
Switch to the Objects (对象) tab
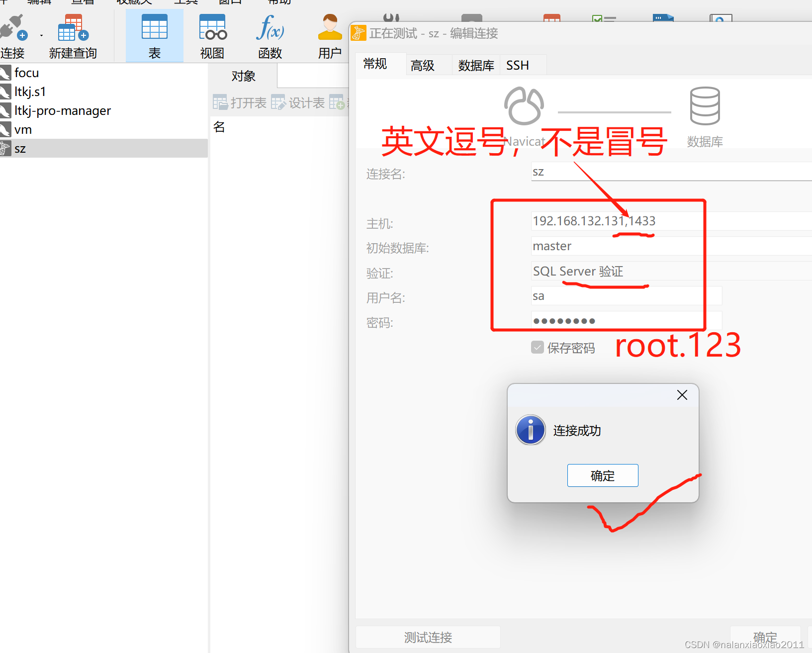click(x=243, y=76)
